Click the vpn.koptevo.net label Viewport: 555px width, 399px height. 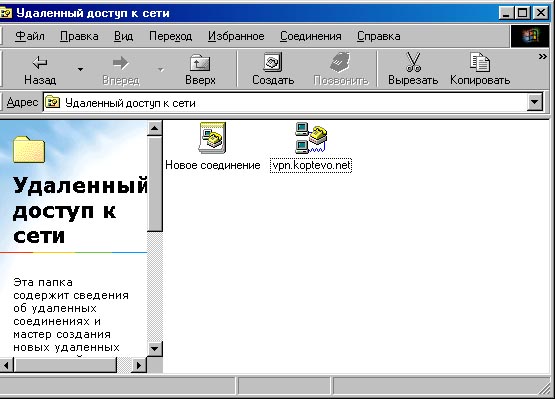click(311, 165)
